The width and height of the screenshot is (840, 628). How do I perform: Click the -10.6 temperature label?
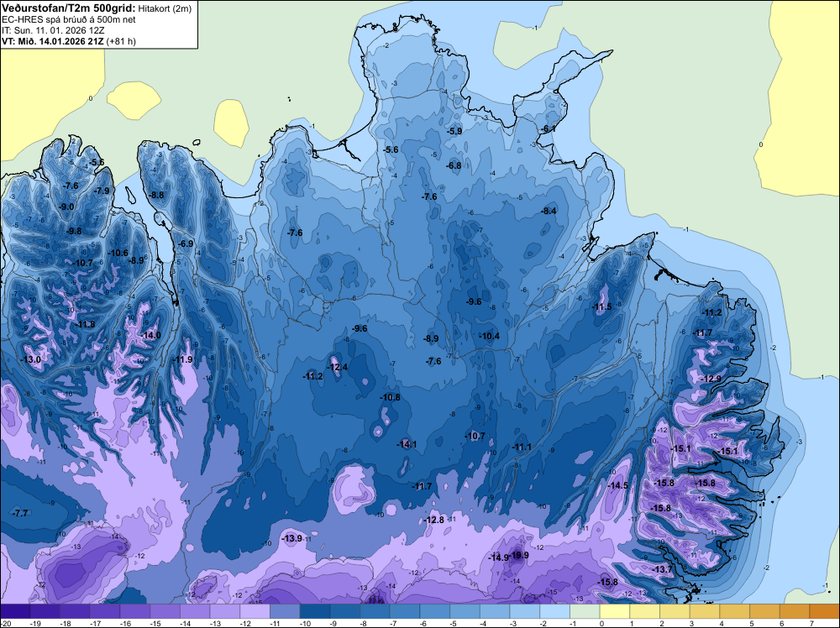click(118, 253)
